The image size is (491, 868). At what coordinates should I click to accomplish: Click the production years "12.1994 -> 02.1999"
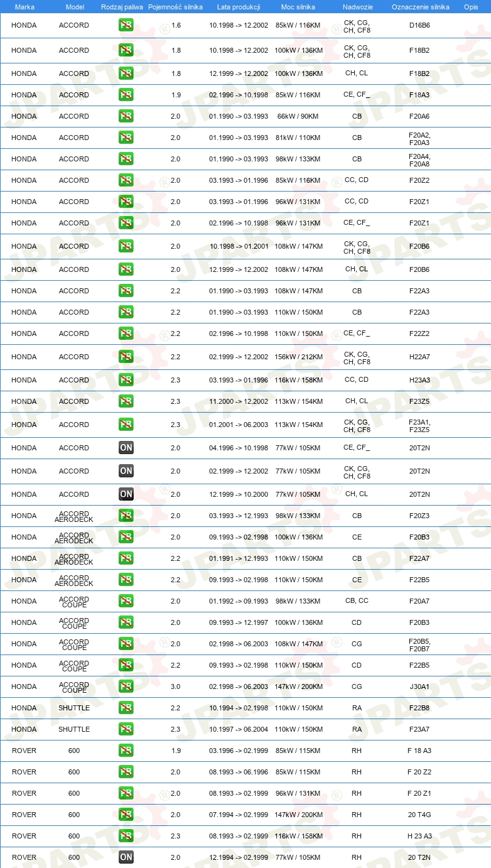(x=239, y=857)
